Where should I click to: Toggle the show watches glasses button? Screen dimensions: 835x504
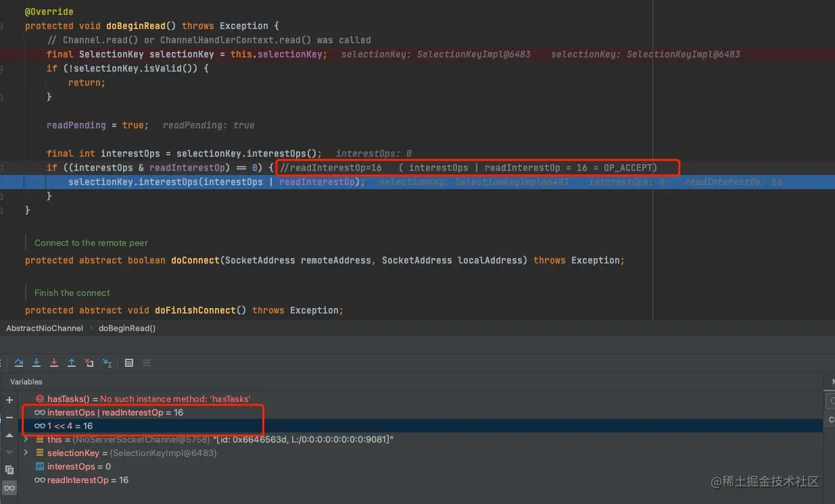click(x=9, y=487)
